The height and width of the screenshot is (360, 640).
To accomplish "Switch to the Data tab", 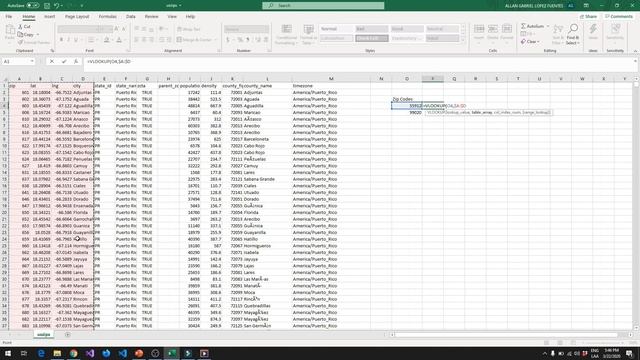I will pos(131,17).
